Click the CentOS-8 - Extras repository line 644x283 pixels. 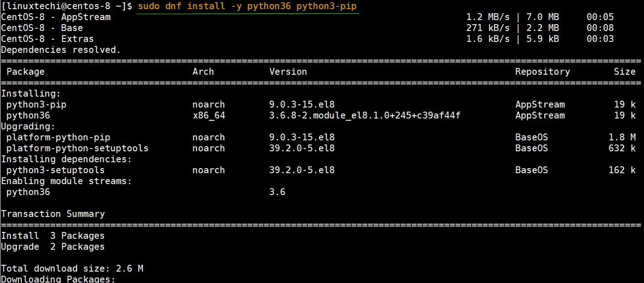point(307,39)
